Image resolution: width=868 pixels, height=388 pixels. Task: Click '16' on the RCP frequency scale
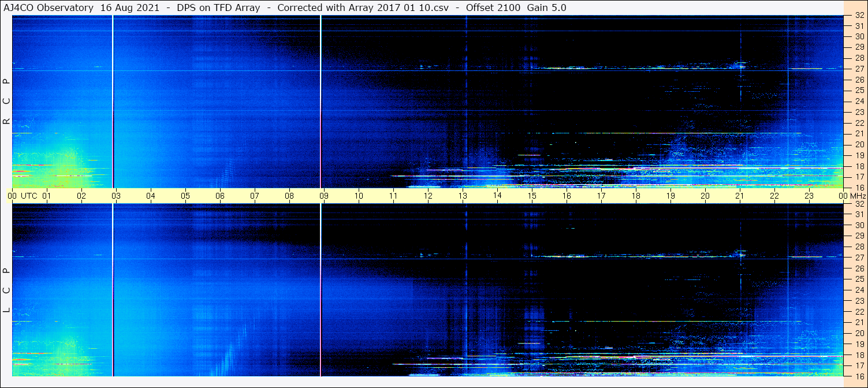tap(859, 188)
